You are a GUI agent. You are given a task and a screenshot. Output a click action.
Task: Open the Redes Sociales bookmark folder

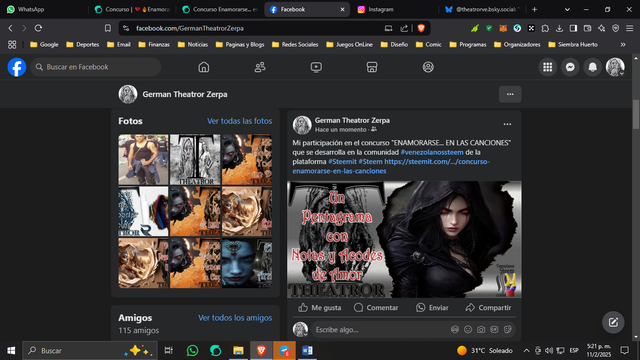coord(295,44)
